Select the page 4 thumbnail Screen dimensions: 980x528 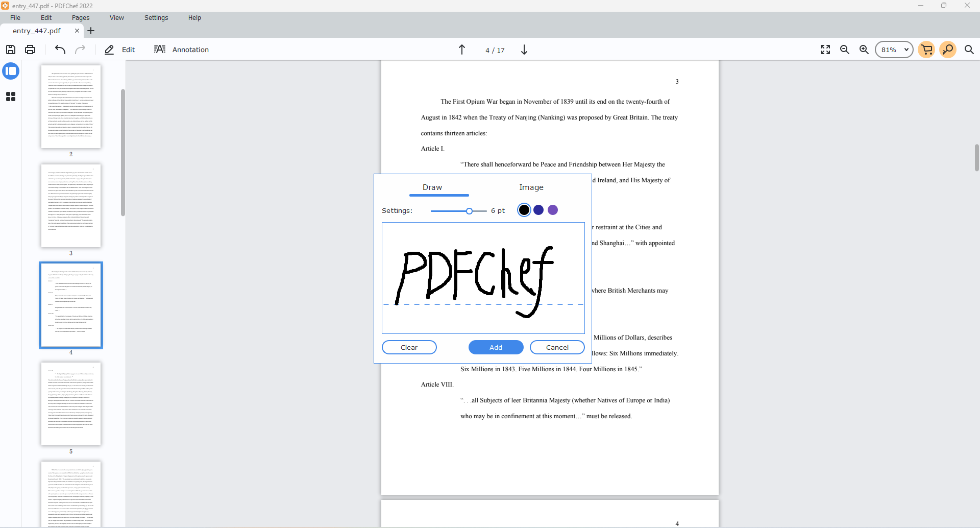pos(71,305)
